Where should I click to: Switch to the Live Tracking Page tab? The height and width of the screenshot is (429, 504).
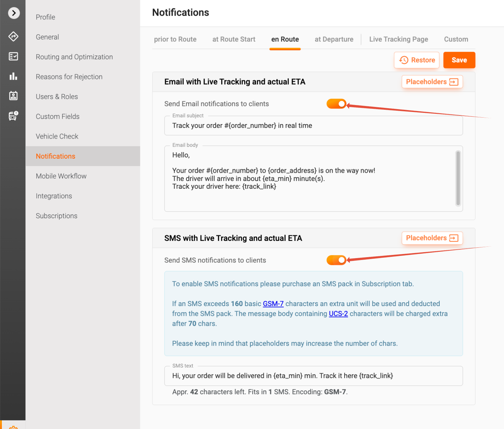click(399, 39)
